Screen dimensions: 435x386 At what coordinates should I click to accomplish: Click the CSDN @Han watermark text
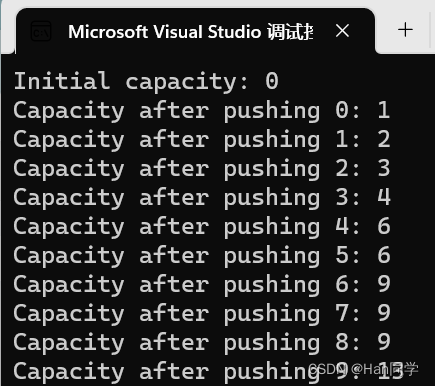pyautogui.click(x=363, y=369)
